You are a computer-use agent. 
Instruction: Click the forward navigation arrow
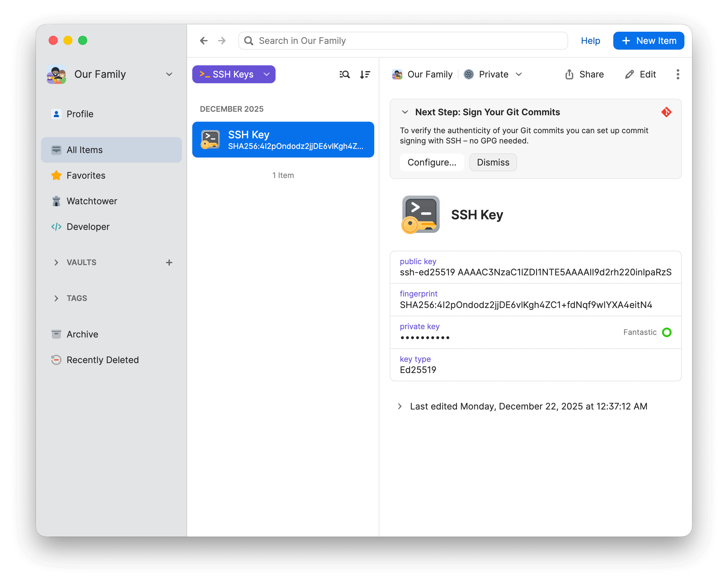[222, 41]
